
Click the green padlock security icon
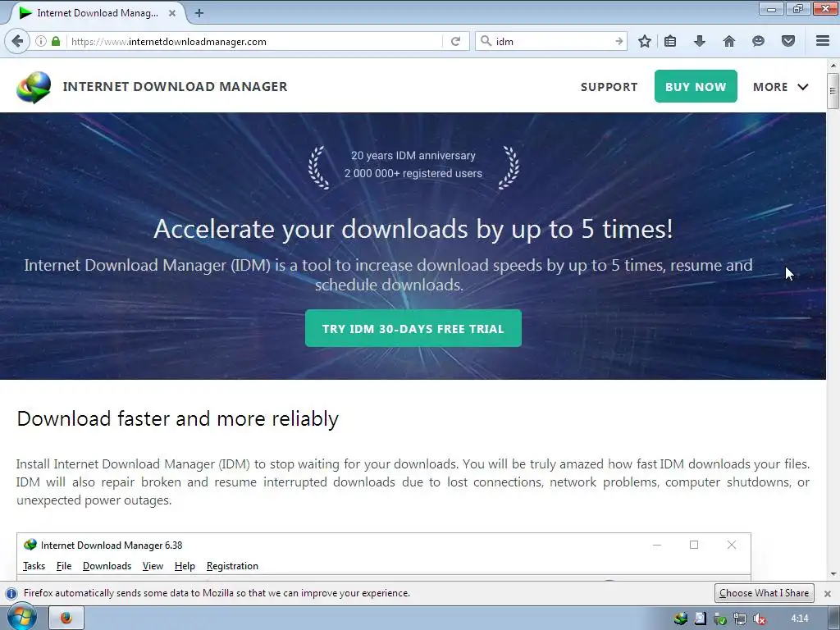[x=56, y=41]
